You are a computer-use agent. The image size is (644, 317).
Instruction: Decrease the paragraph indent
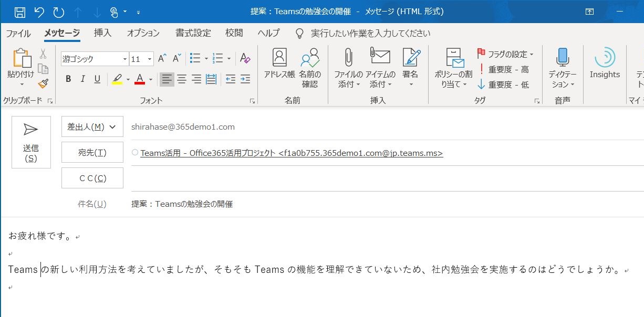click(230, 79)
